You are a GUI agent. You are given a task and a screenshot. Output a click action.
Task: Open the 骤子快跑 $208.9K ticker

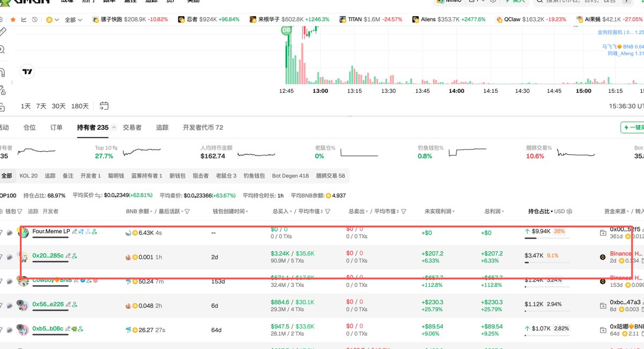coord(130,19)
